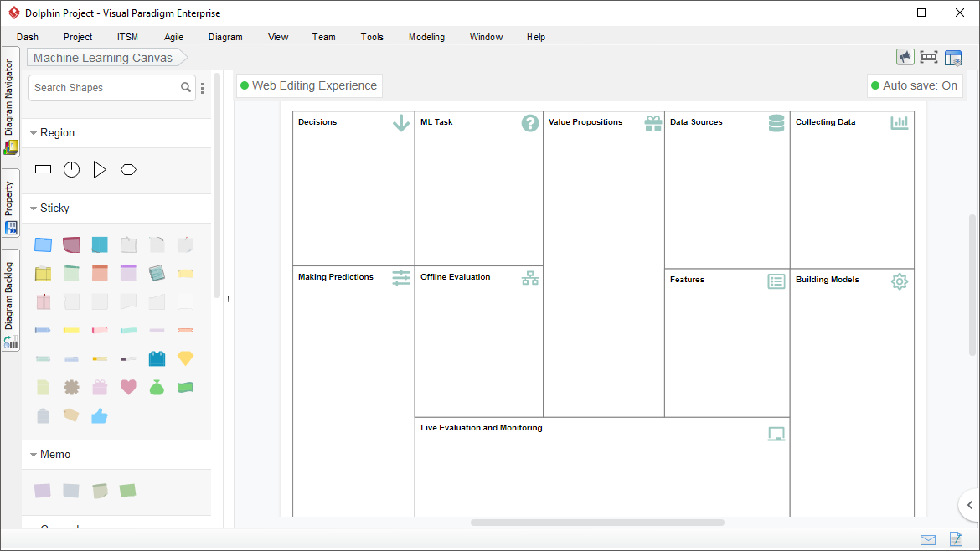
Task: Collapse the Region section
Action: point(34,132)
